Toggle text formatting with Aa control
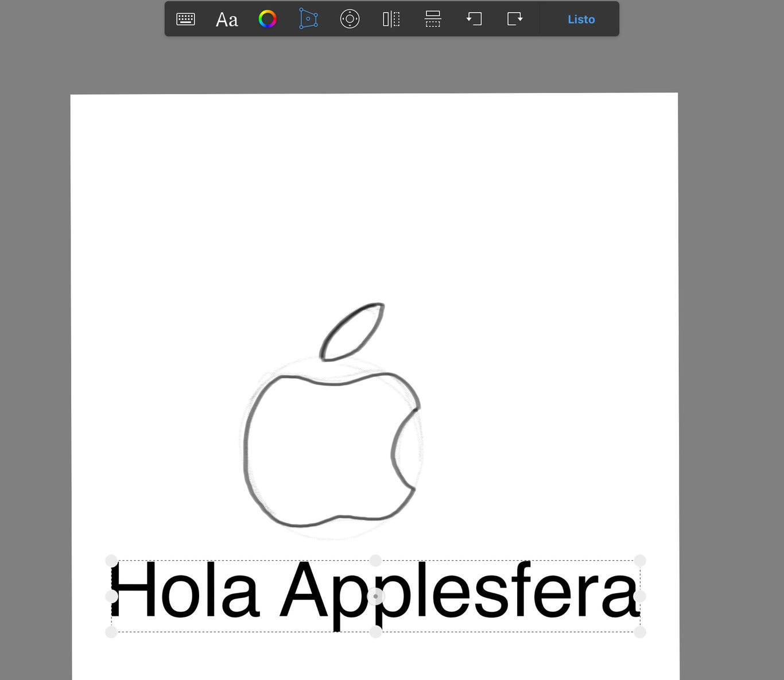 (x=226, y=19)
